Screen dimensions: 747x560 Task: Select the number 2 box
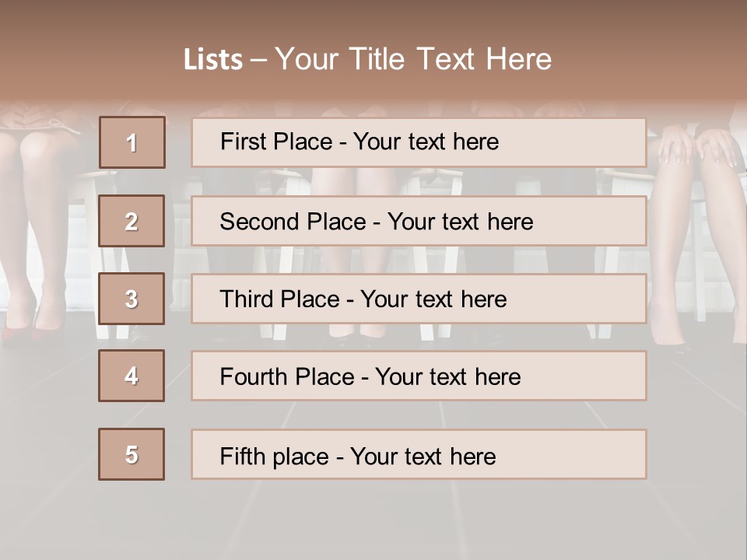[x=132, y=221]
